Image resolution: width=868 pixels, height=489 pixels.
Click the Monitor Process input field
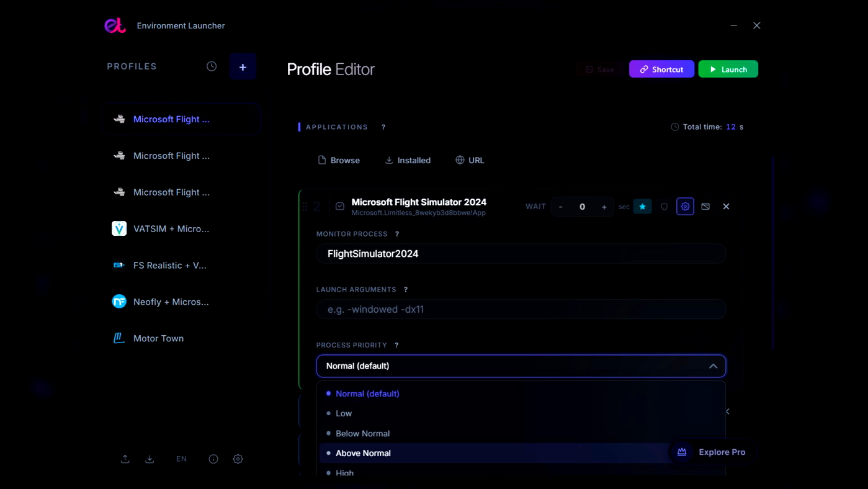tap(521, 254)
